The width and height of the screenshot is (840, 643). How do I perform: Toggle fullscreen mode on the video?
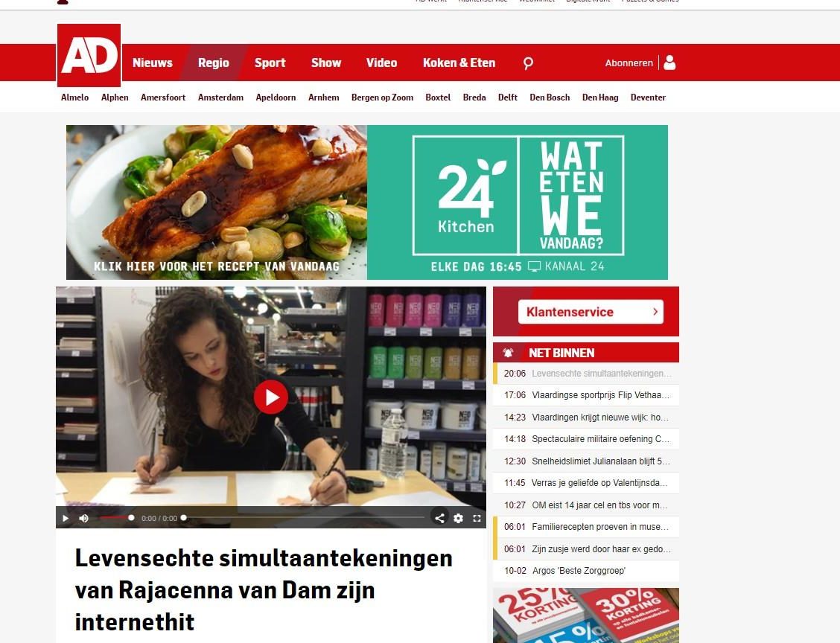click(x=477, y=518)
